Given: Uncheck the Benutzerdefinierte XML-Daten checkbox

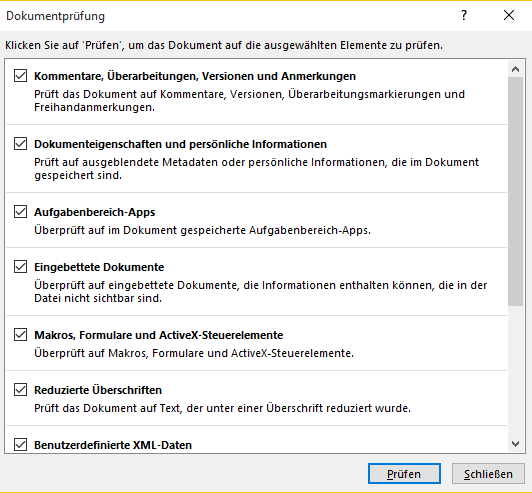Looking at the screenshot, I should pyautogui.click(x=20, y=444).
